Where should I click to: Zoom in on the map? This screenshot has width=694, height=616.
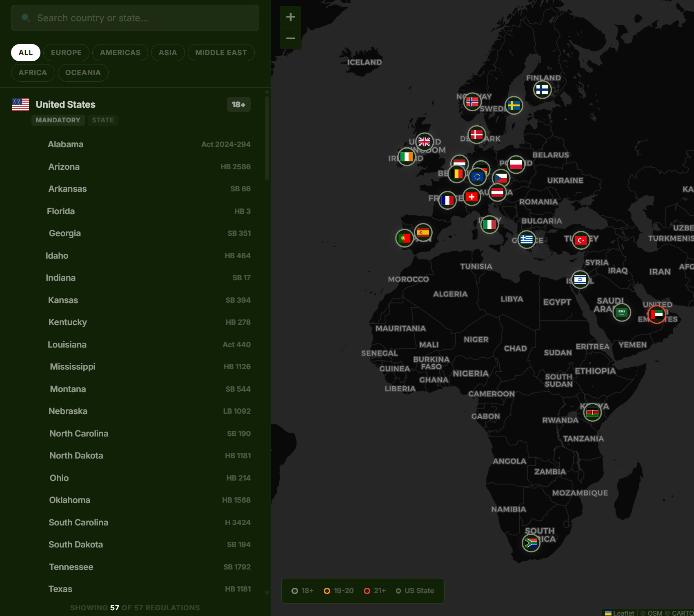[291, 17]
